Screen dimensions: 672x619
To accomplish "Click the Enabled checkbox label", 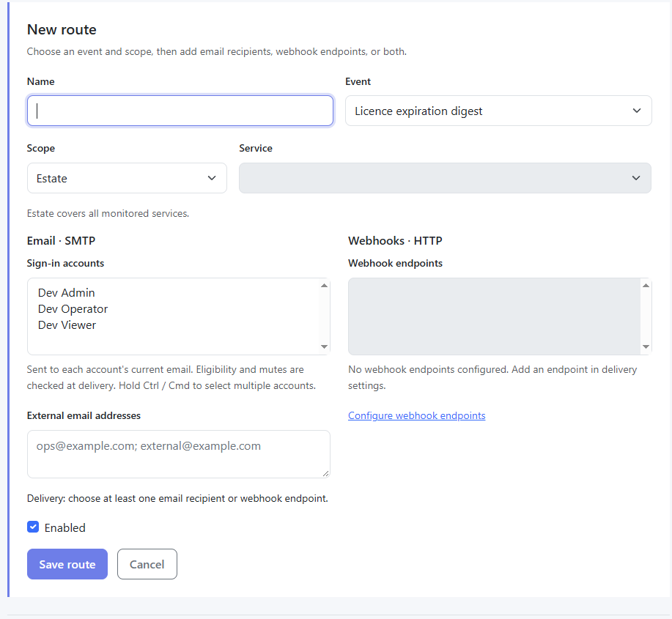I will click(x=64, y=527).
